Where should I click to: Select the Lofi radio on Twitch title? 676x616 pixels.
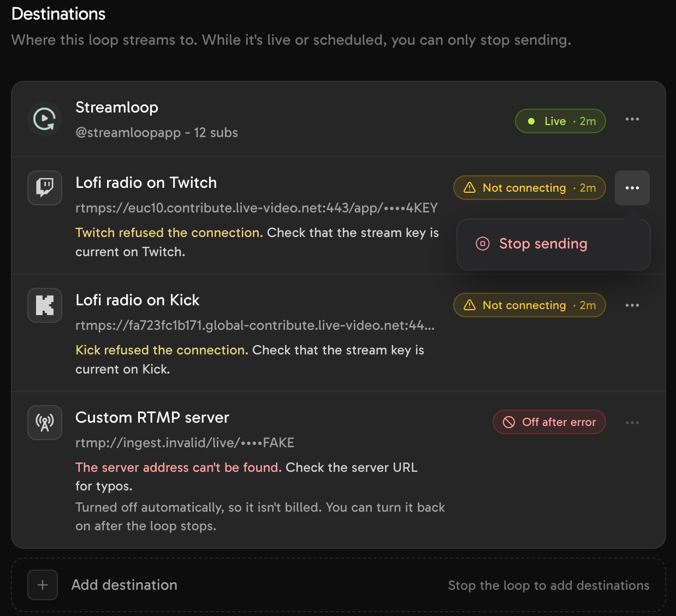pyautogui.click(x=146, y=183)
